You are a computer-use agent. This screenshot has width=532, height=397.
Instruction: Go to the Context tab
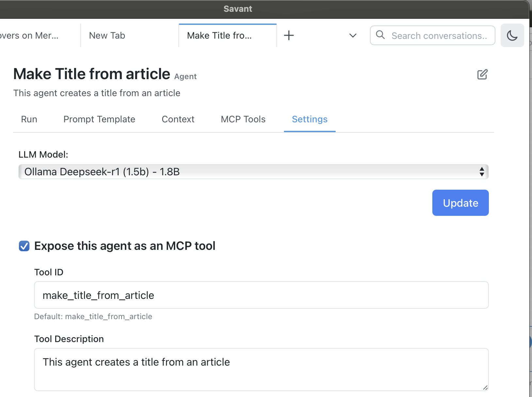click(x=178, y=119)
